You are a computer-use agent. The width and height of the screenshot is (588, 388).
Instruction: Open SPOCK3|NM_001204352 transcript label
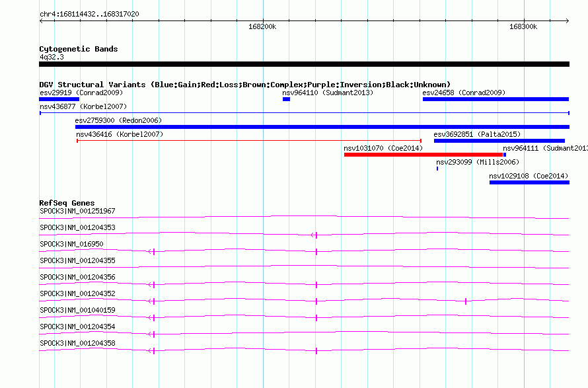[x=77, y=294]
